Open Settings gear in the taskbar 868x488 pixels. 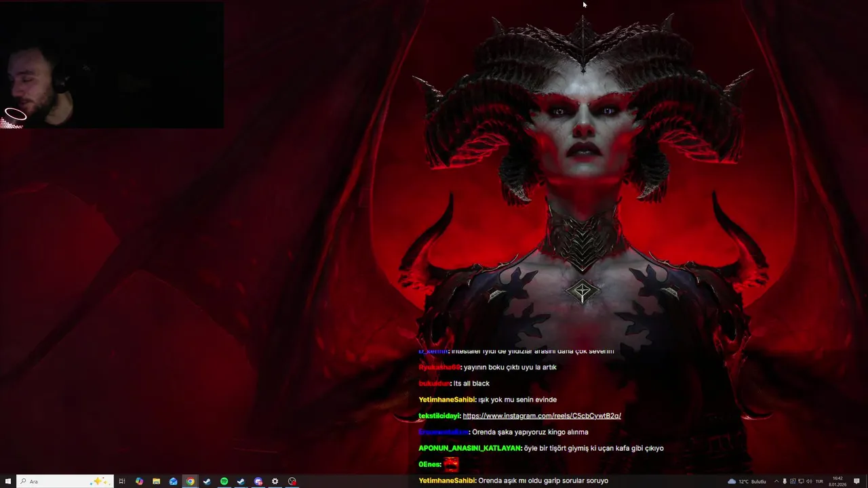tap(275, 481)
